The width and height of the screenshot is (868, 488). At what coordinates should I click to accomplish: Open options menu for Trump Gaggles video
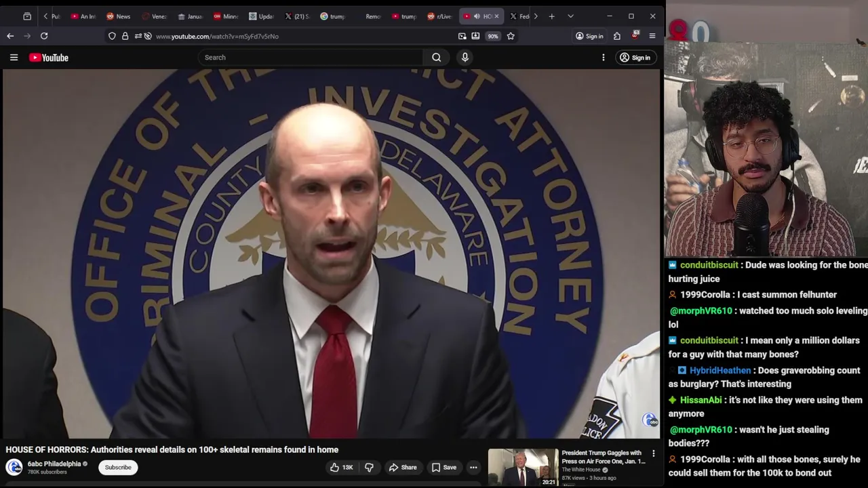[654, 453]
